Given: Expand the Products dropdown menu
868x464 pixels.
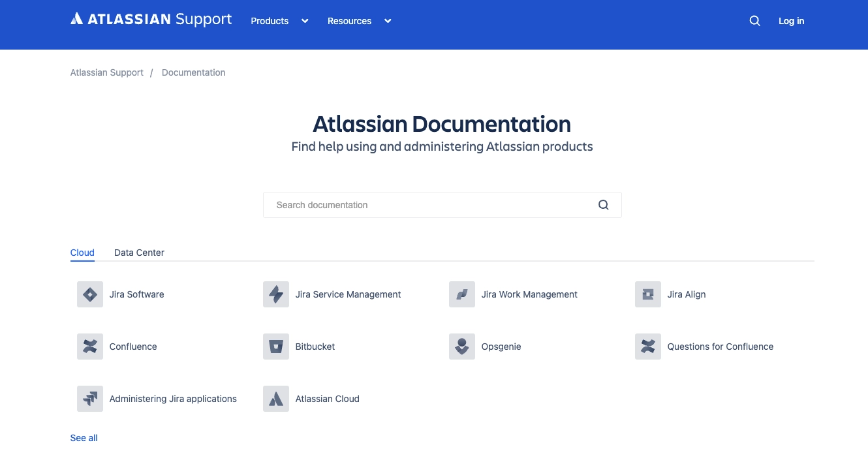Looking at the screenshot, I should tap(279, 21).
